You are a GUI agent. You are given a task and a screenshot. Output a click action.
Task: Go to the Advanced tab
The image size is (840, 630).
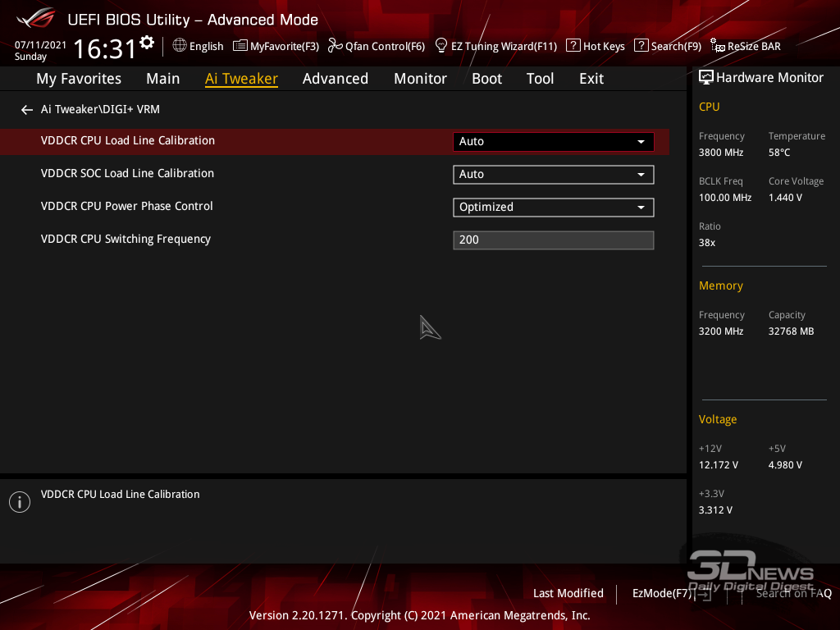point(336,79)
